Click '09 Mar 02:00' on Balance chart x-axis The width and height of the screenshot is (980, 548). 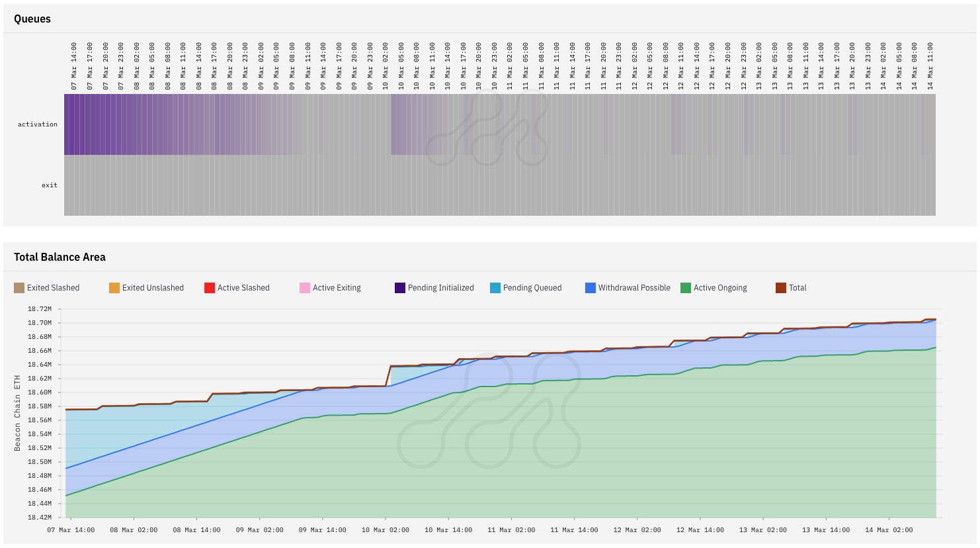pos(259,530)
